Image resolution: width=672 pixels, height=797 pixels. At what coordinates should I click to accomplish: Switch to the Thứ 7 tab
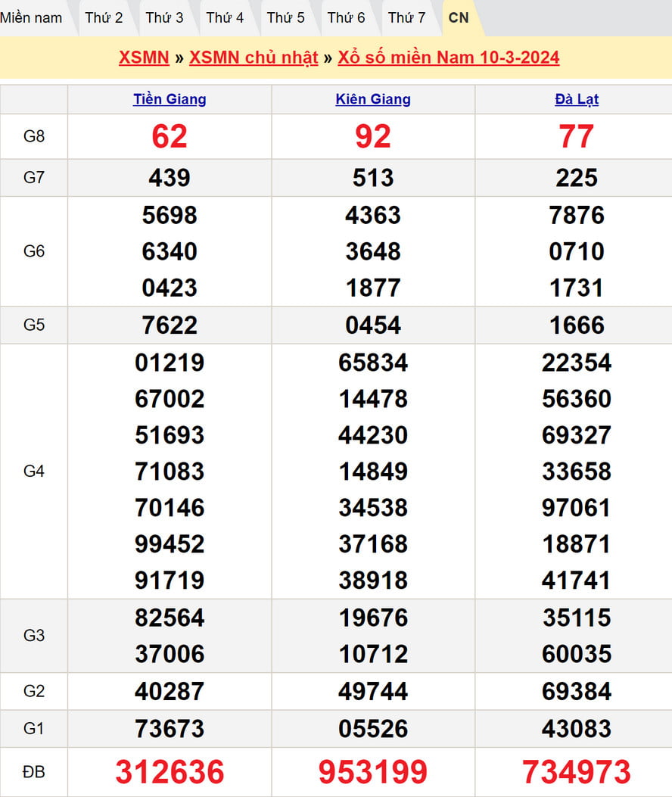click(x=406, y=17)
